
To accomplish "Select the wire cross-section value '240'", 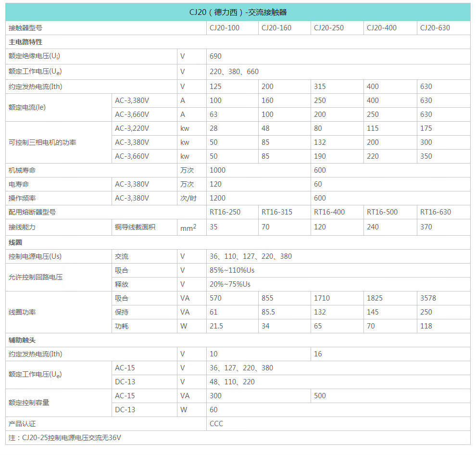I will tap(373, 227).
